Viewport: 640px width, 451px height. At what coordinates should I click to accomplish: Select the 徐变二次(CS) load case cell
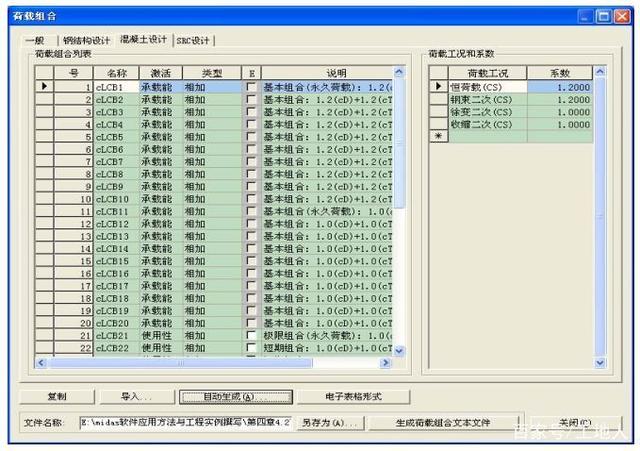pyautogui.click(x=488, y=112)
